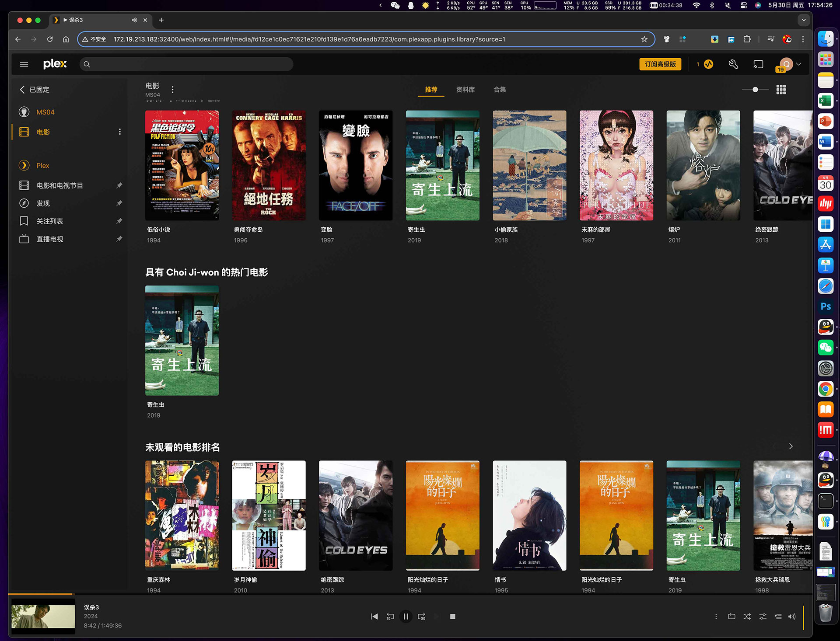Viewport: 840px width, 641px height.
Task: Click the Plex logo
Action: click(x=55, y=64)
